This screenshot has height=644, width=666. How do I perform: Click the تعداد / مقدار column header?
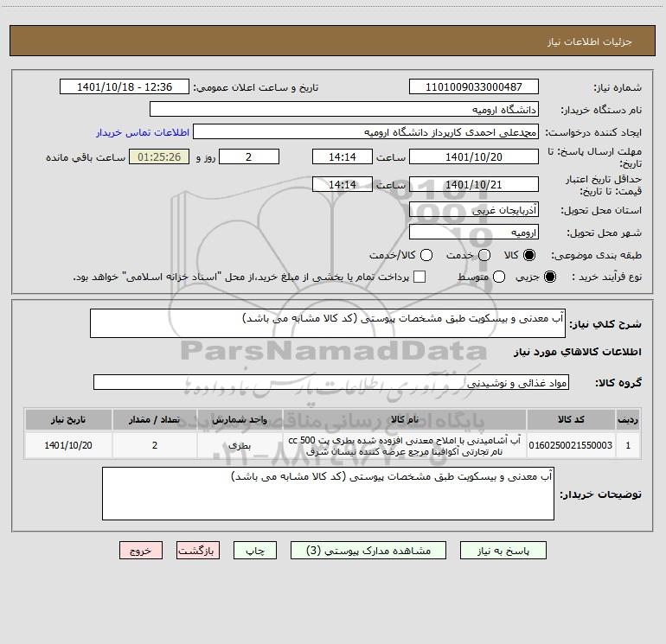coord(155,419)
